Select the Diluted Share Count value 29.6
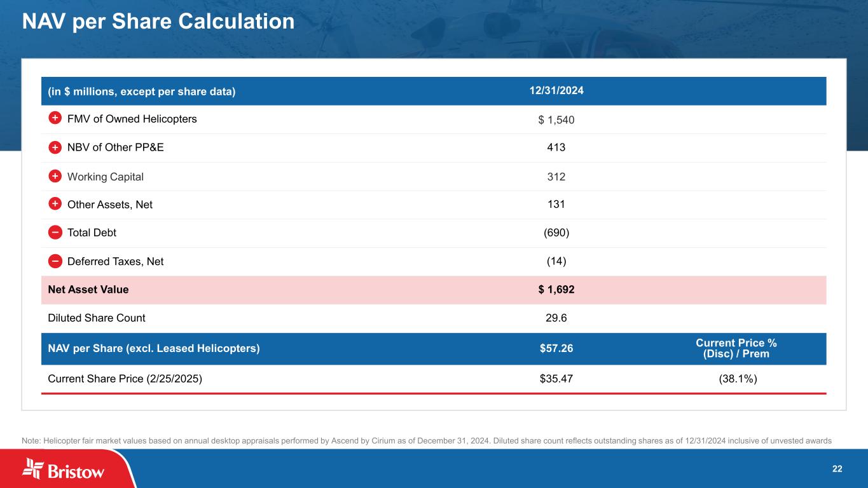Viewport: 868px width, 488px height. coord(556,318)
